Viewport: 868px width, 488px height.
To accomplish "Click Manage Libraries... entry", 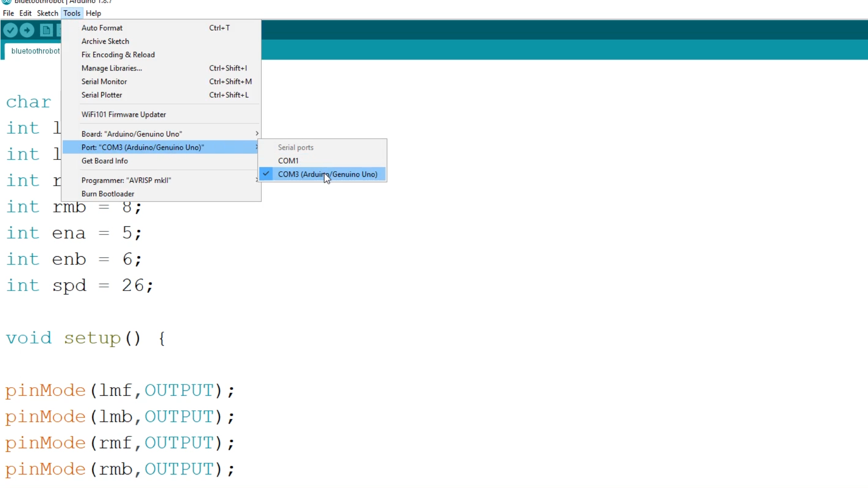I will (x=112, y=68).
